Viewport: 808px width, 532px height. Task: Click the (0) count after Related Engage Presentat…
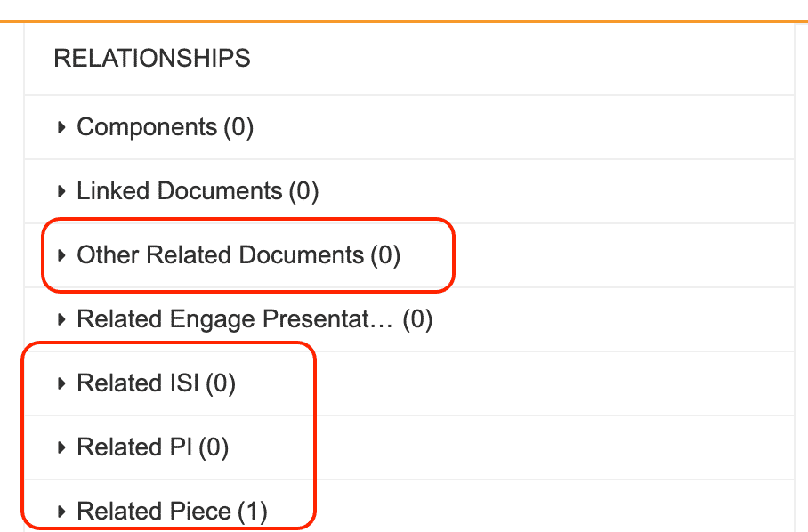click(417, 319)
